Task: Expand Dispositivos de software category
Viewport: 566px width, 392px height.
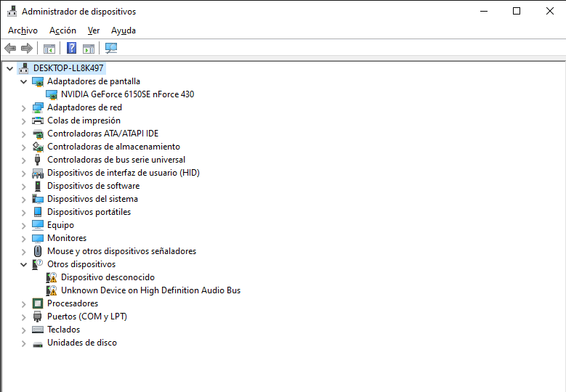Action: coord(23,187)
